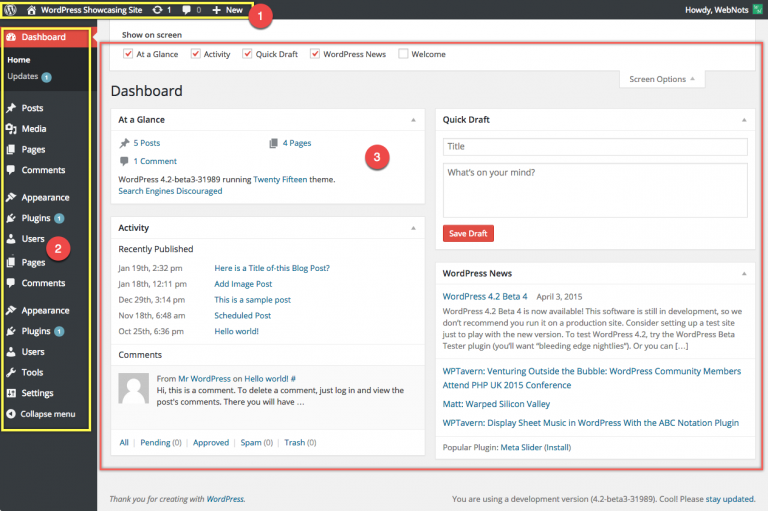Uncheck the Activity checkbox
768x511 pixels.
coord(195,54)
